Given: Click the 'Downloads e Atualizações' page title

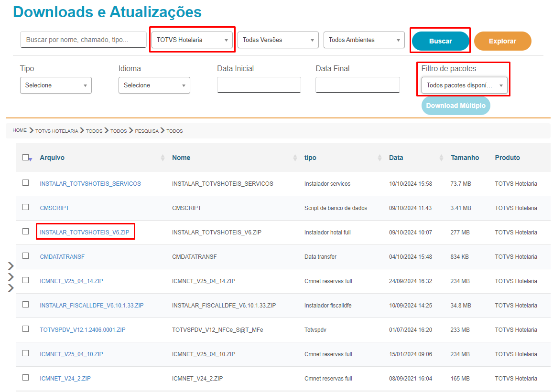Looking at the screenshot, I should [107, 12].
